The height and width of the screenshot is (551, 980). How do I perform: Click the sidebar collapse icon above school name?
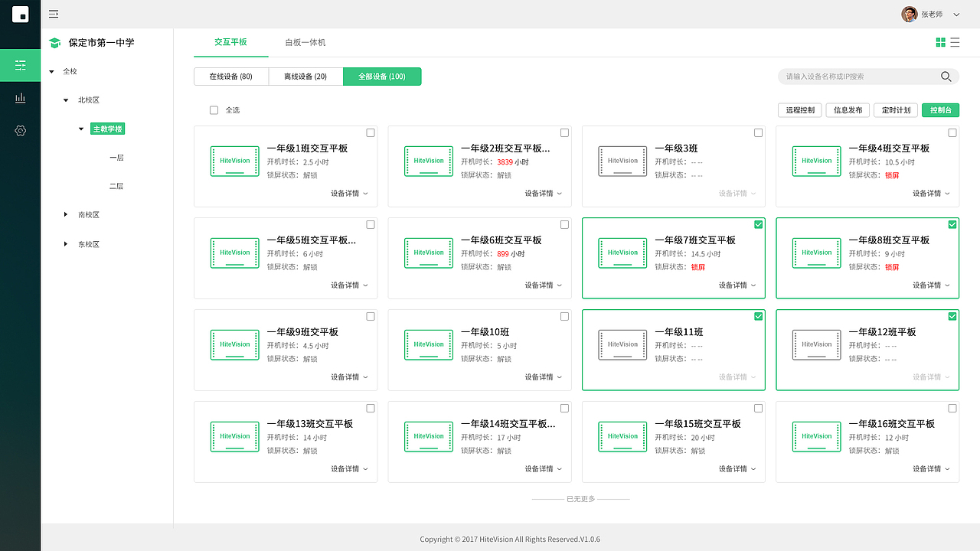click(53, 13)
